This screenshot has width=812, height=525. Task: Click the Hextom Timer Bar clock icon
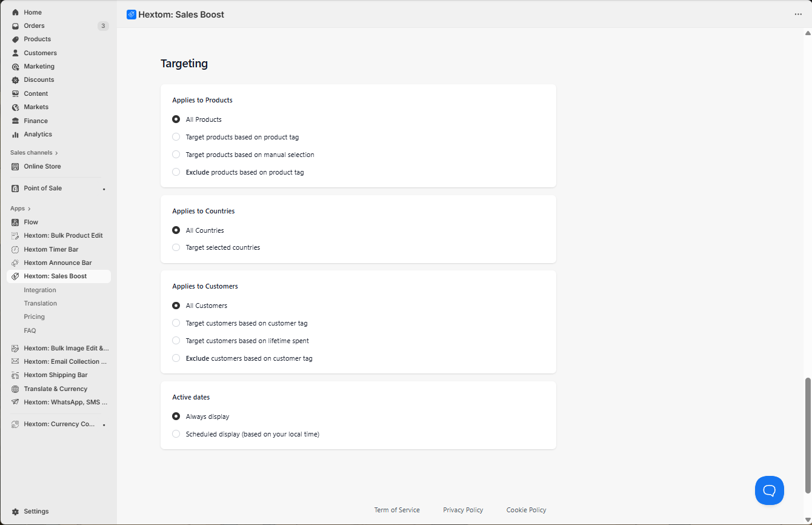coord(16,249)
